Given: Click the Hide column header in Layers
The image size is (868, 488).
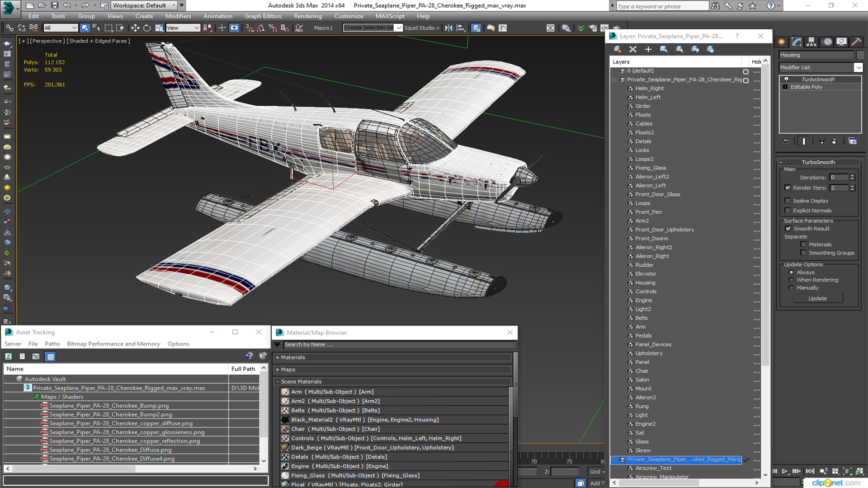Looking at the screenshot, I should point(756,62).
